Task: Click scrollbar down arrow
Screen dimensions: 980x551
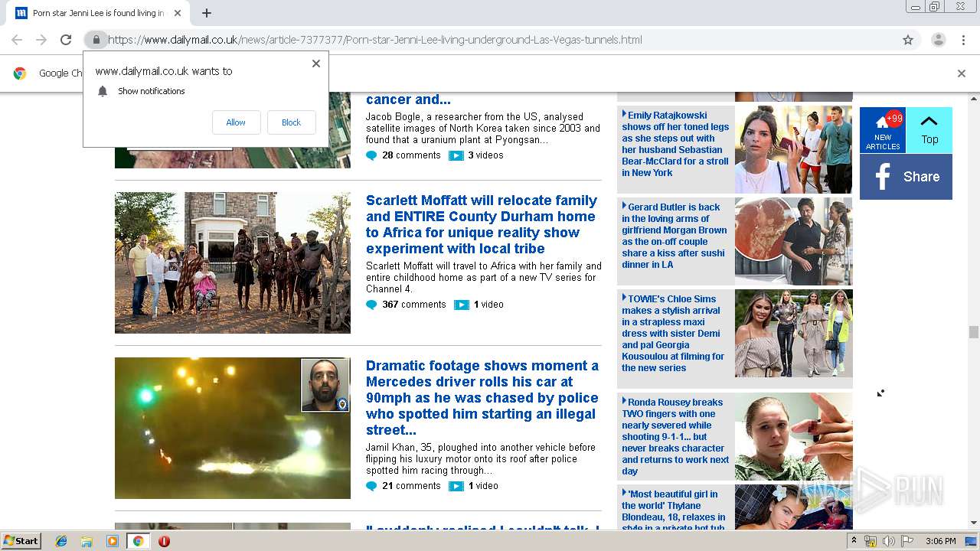Action: point(973,523)
